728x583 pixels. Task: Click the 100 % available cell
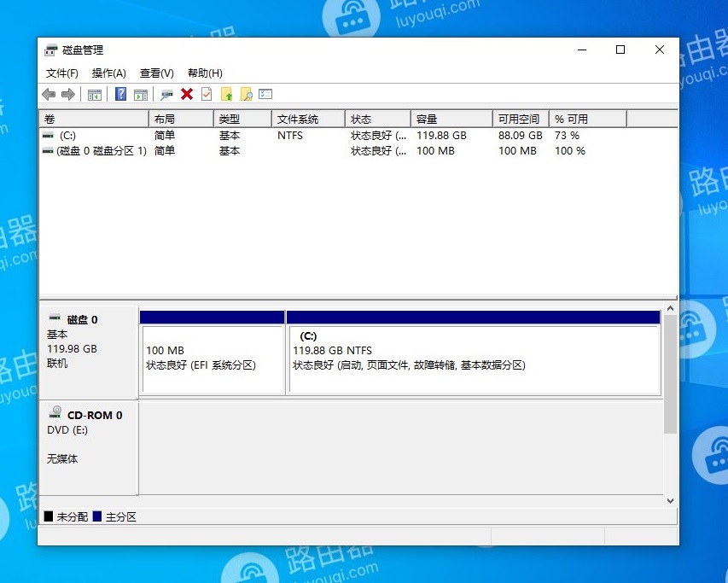(570, 151)
